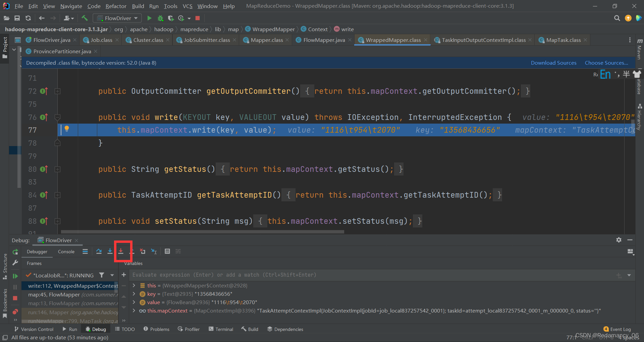Open the thread selector dropdown arrow
This screenshot has height=342, width=644.
(x=112, y=275)
